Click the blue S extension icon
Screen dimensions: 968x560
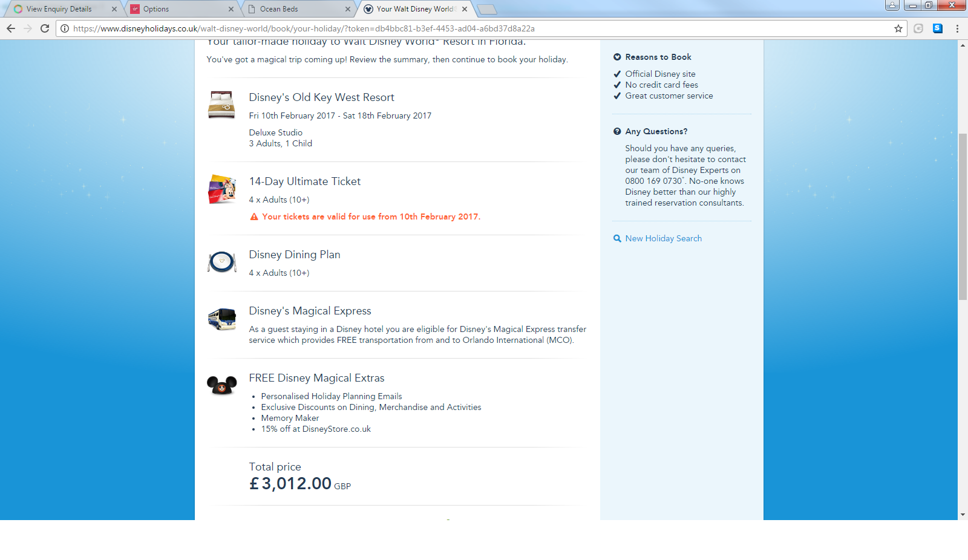[x=938, y=28]
